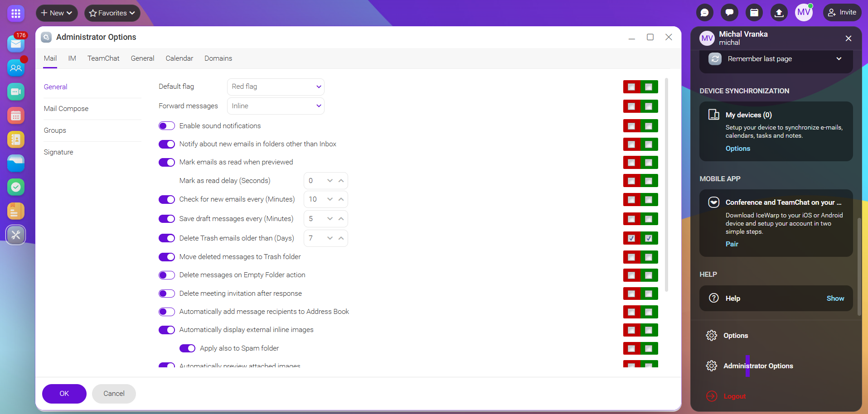Open the Tasks checkmark sidebar icon
This screenshot has width=868, height=414.
click(x=16, y=187)
